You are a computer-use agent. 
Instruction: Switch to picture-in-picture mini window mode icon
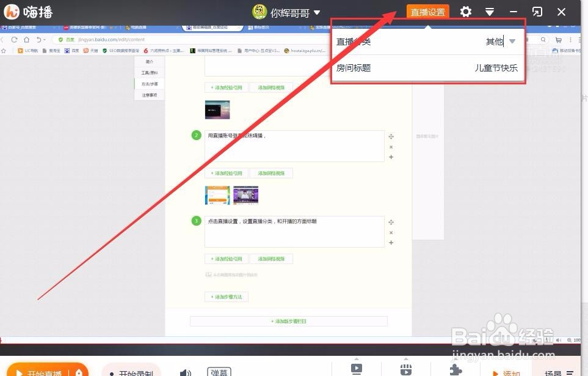(537, 12)
